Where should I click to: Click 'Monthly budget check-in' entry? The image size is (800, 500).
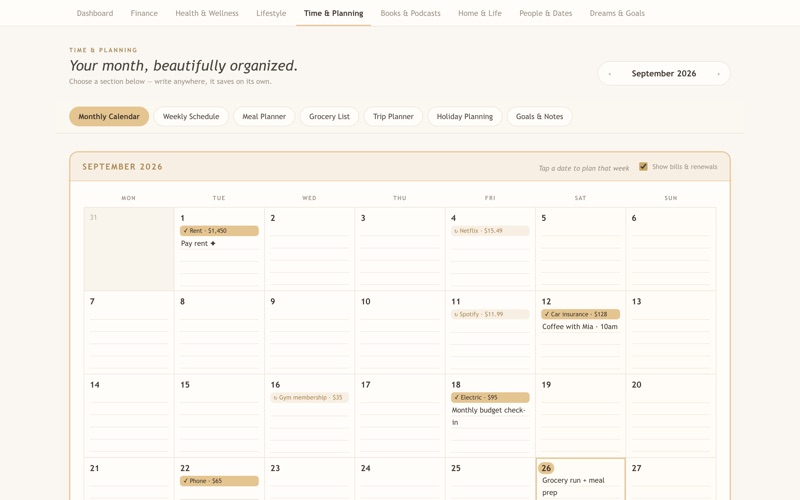(488, 416)
